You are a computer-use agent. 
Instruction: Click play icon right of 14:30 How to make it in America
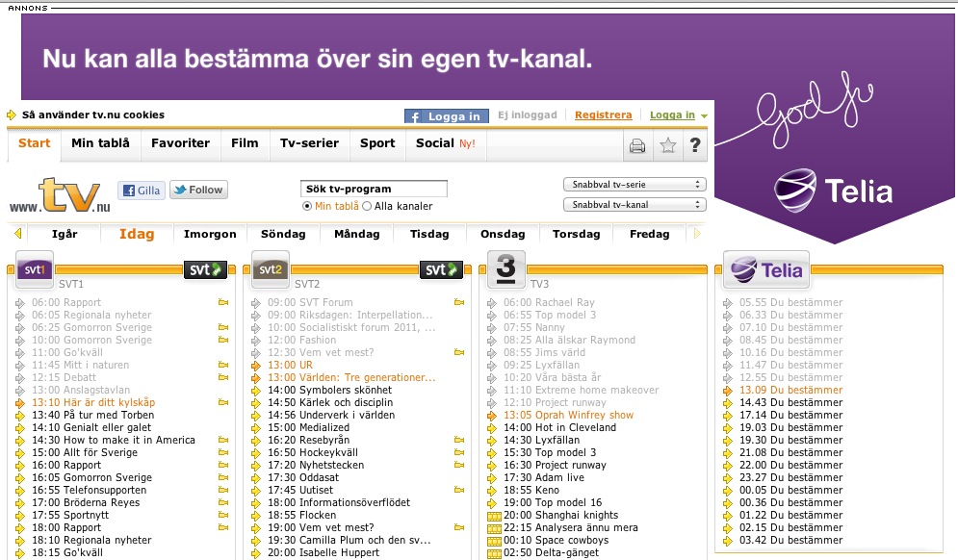point(223,440)
